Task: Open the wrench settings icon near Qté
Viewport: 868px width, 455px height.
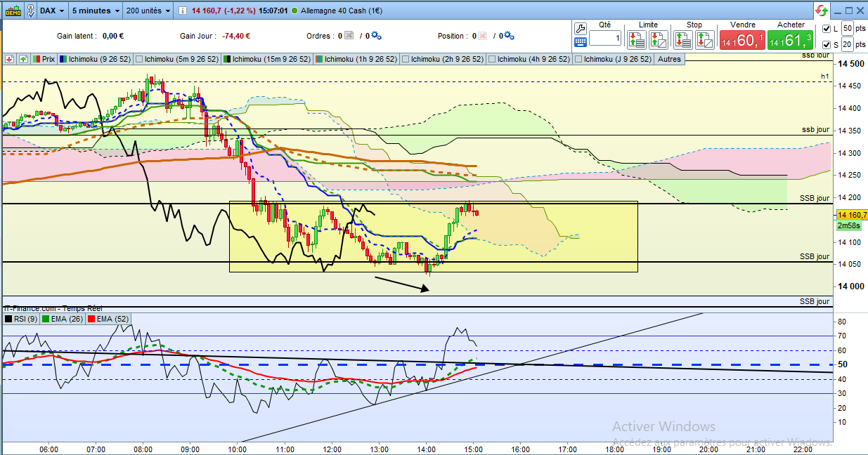Action: 580,29
